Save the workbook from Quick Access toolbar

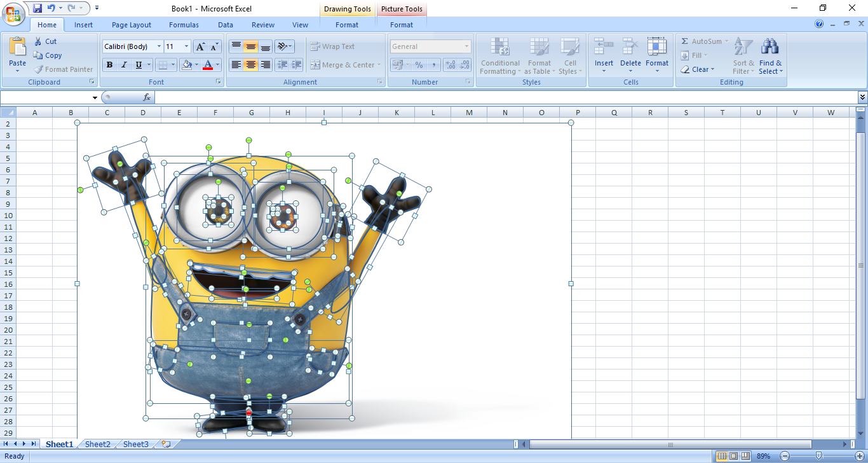37,8
